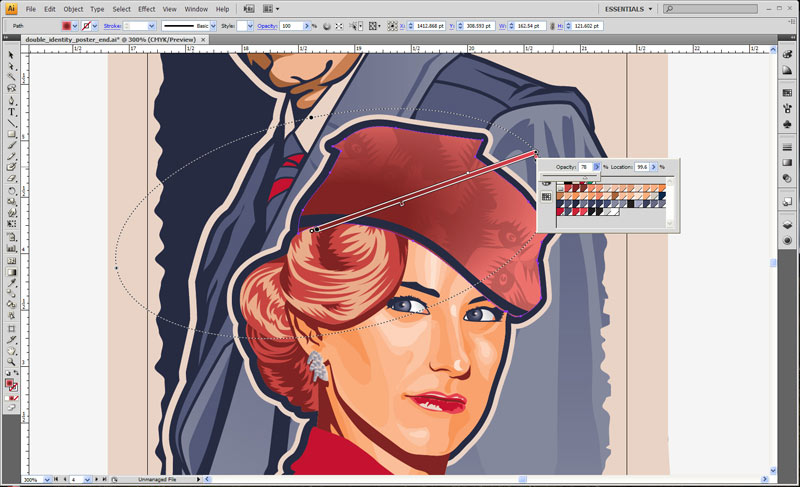Click the Fill color box in toolbox
Viewport: 800px width, 487px height.
click(x=9, y=383)
